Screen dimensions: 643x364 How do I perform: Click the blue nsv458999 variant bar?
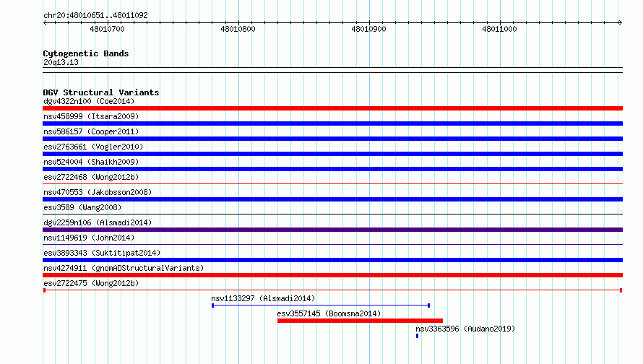click(332, 123)
